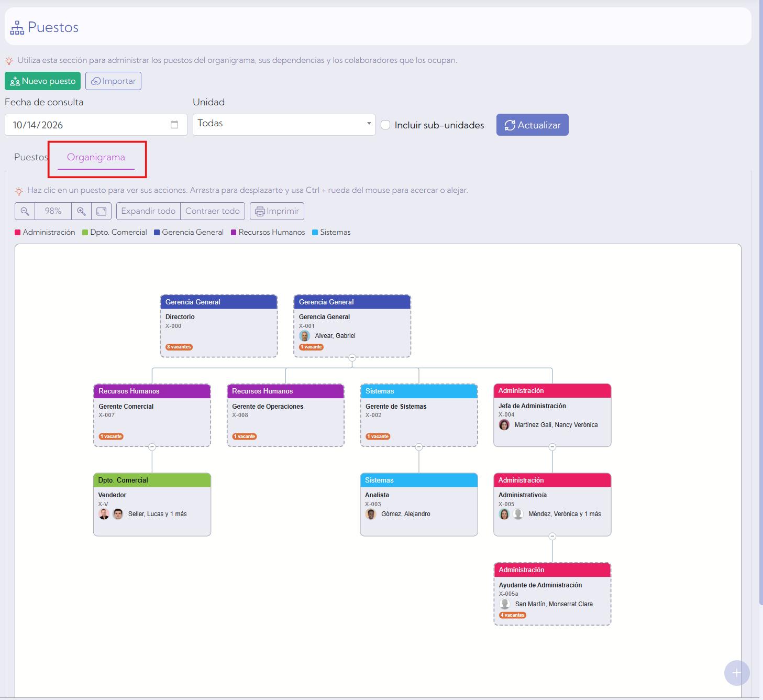Click the fit-to-screen icon

pos(101,211)
